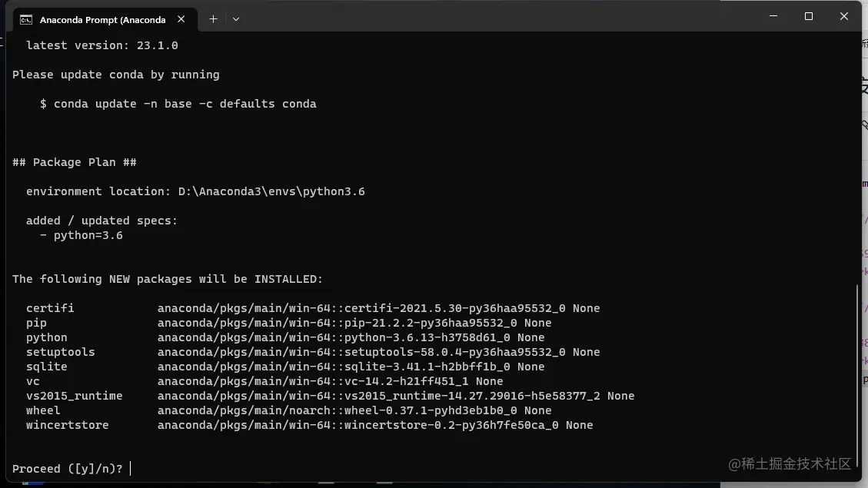Click the D:\Anaconda3\envs\python3.6 path
This screenshot has width=868, height=488.
271,191
